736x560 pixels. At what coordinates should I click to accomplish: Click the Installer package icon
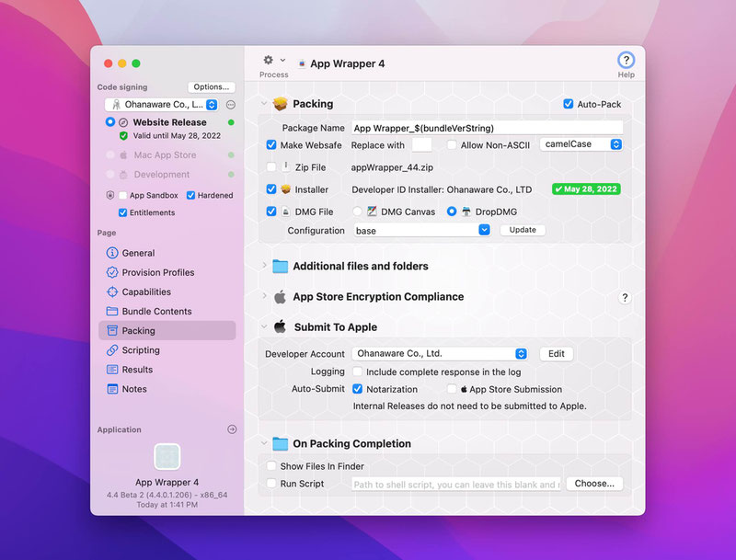[286, 189]
